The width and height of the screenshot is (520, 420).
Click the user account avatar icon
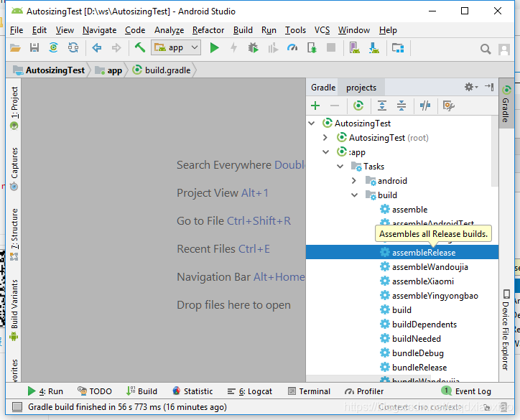[504, 50]
